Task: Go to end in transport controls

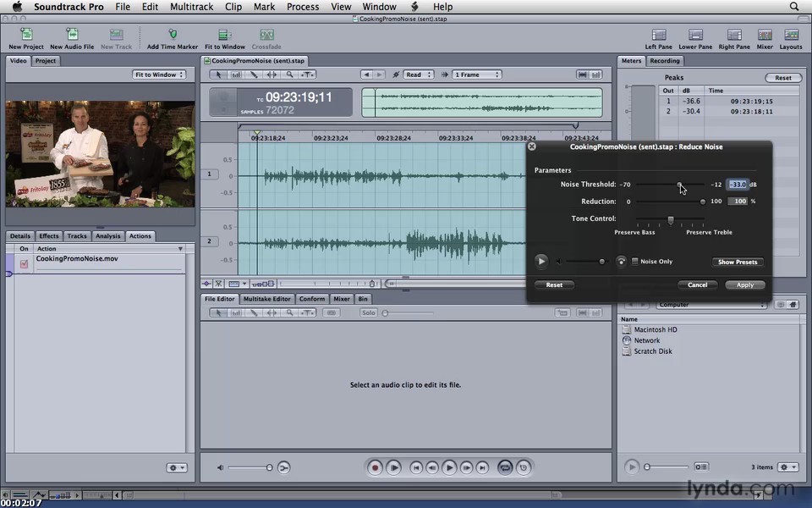Action: tap(482, 467)
